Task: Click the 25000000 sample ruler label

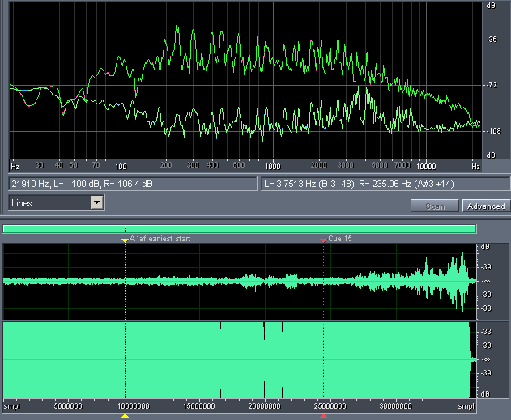Action: pos(330,406)
